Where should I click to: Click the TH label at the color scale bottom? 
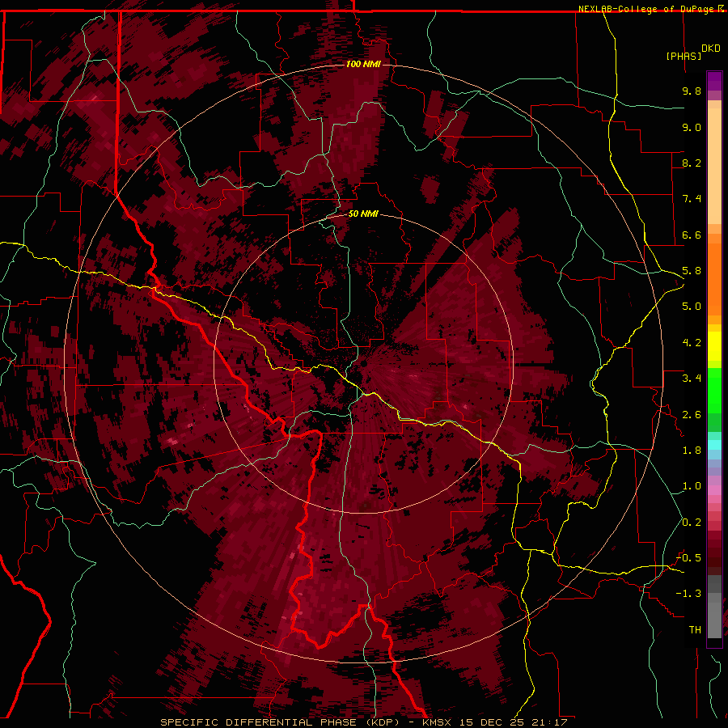point(695,630)
